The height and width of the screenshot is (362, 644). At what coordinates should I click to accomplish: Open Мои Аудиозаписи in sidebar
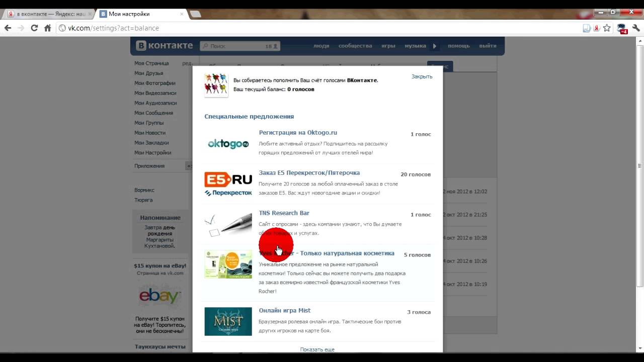point(154,103)
